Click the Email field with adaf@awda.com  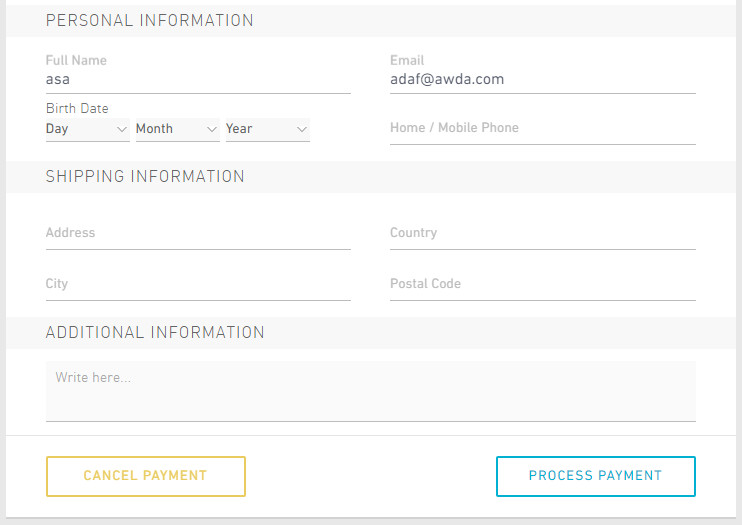[542, 79]
